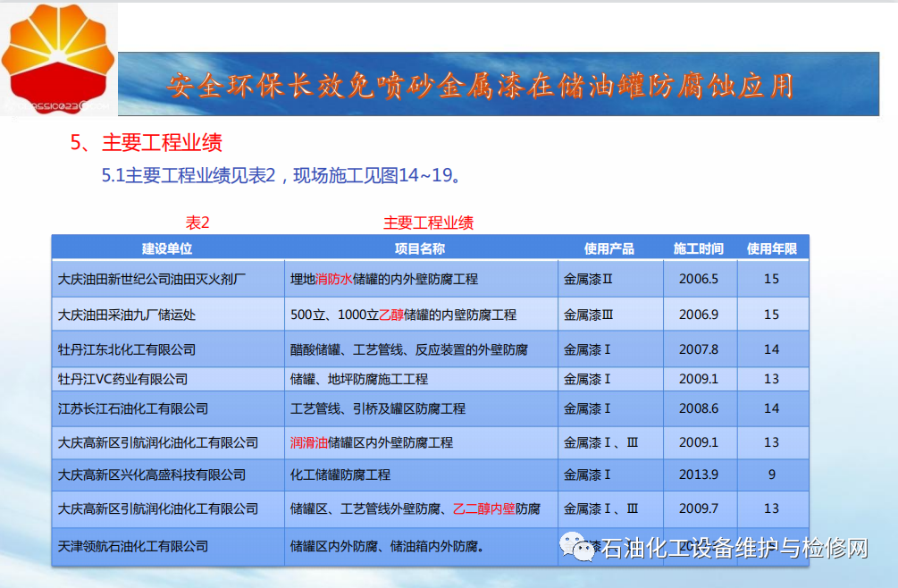Click the 金属漆Ⅲ product cell
The image size is (898, 588).
588,315
